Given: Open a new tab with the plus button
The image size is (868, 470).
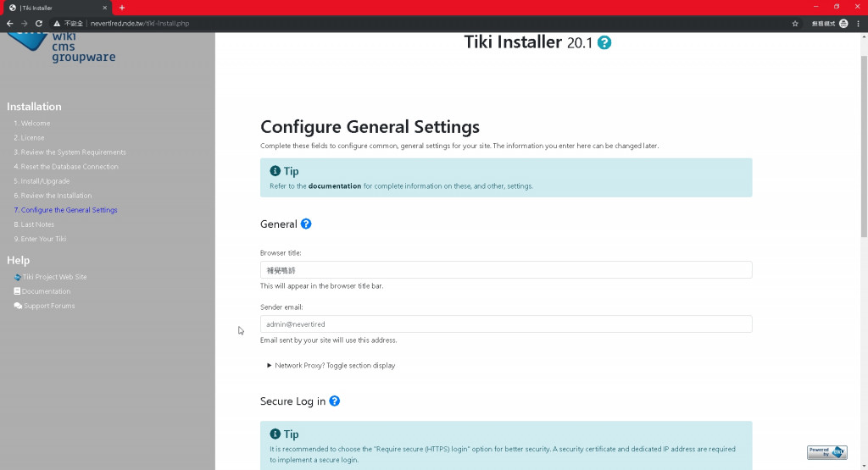Looking at the screenshot, I should click(x=122, y=8).
